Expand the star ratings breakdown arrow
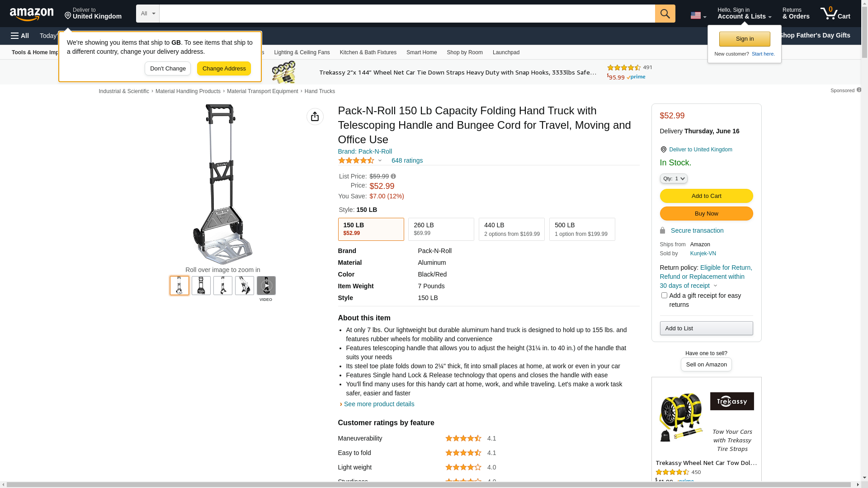The image size is (868, 488). pos(380,160)
